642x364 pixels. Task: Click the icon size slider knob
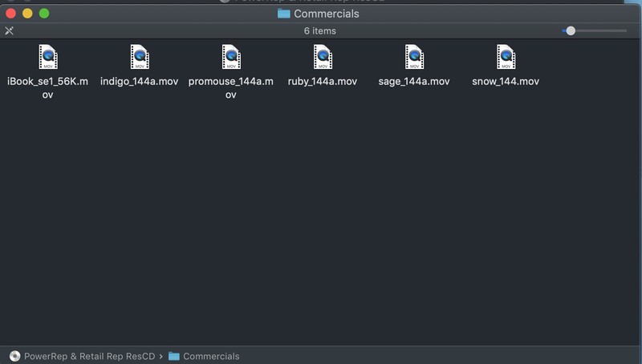tap(571, 30)
